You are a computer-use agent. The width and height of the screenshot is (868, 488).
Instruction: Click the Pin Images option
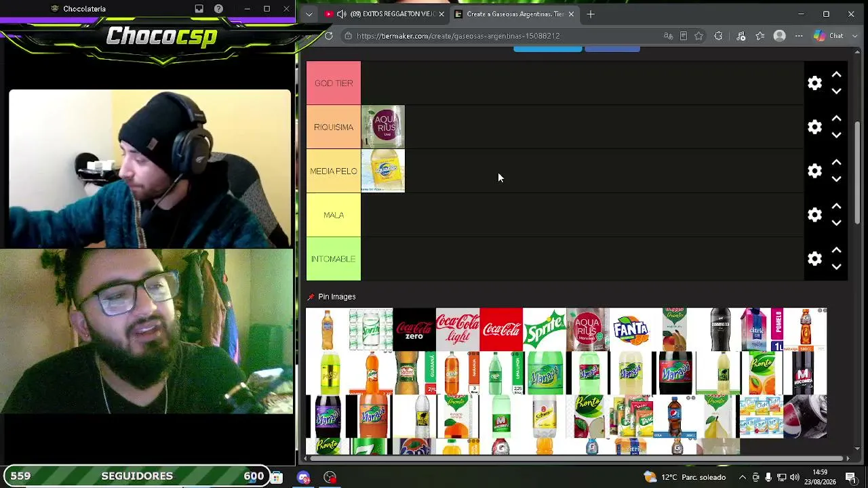[332, 297]
